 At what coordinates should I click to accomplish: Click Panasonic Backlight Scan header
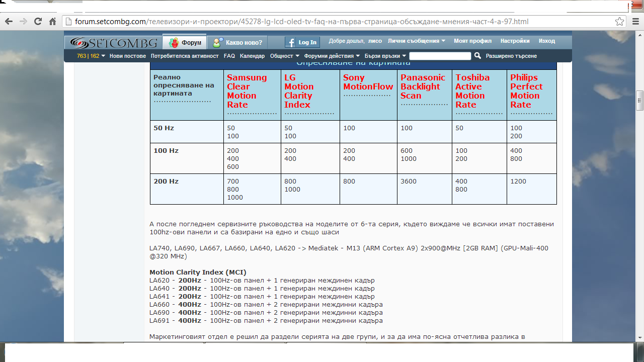[x=423, y=86]
